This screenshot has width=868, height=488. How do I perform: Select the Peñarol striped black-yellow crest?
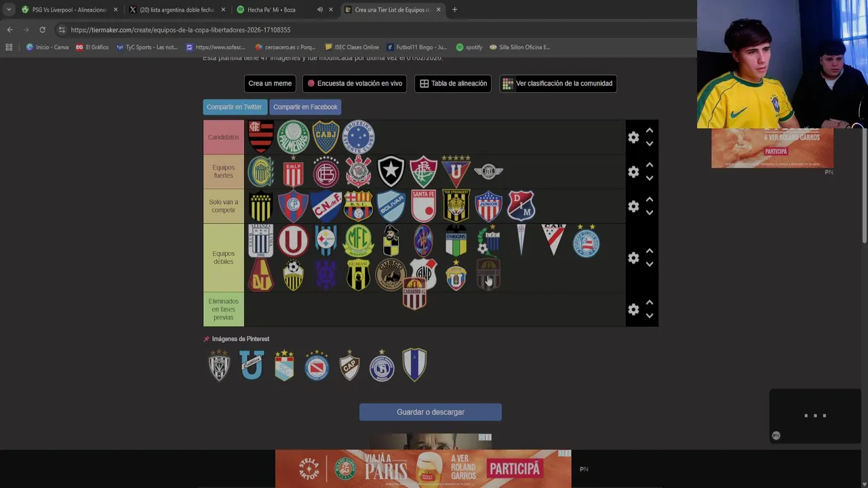tap(260, 206)
